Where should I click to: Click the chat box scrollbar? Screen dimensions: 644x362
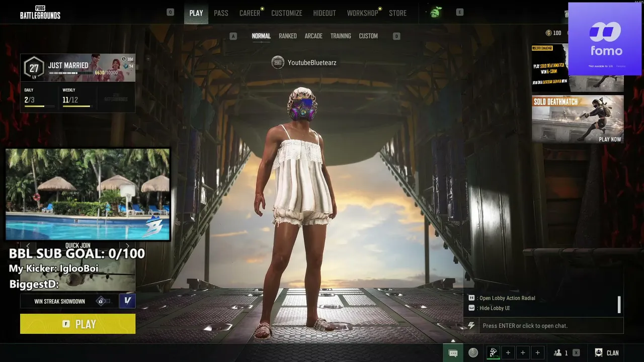coord(619,304)
